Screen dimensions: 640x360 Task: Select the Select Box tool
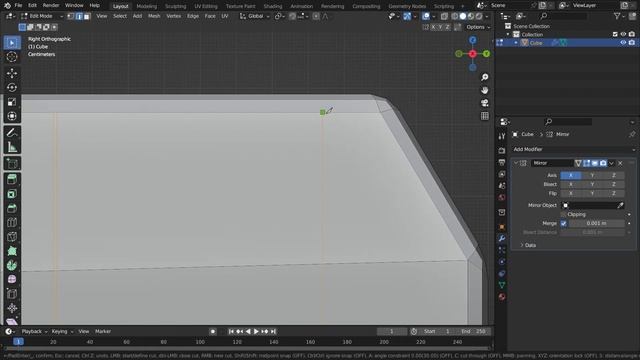12,42
